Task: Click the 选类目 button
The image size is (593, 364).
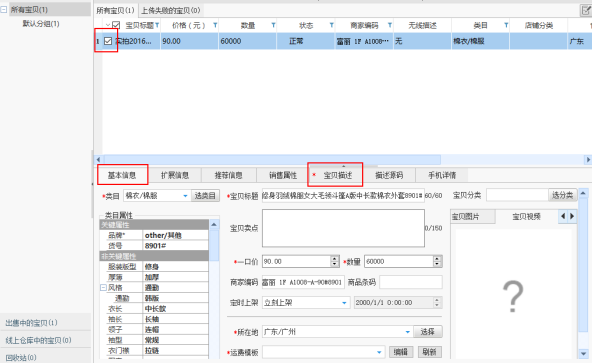Action: (x=205, y=196)
